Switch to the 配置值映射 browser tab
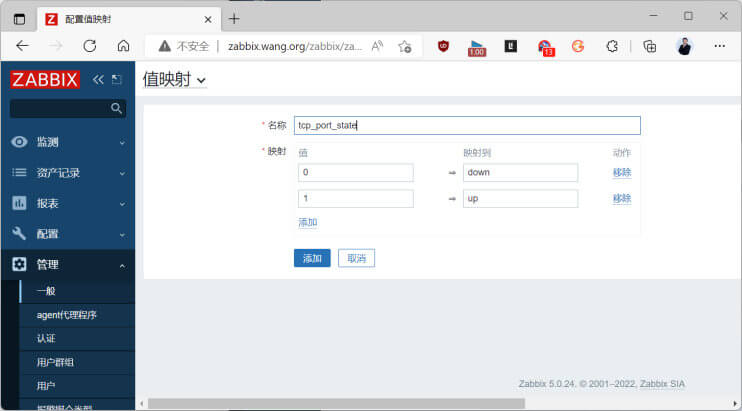The image size is (742, 411). click(x=129, y=19)
